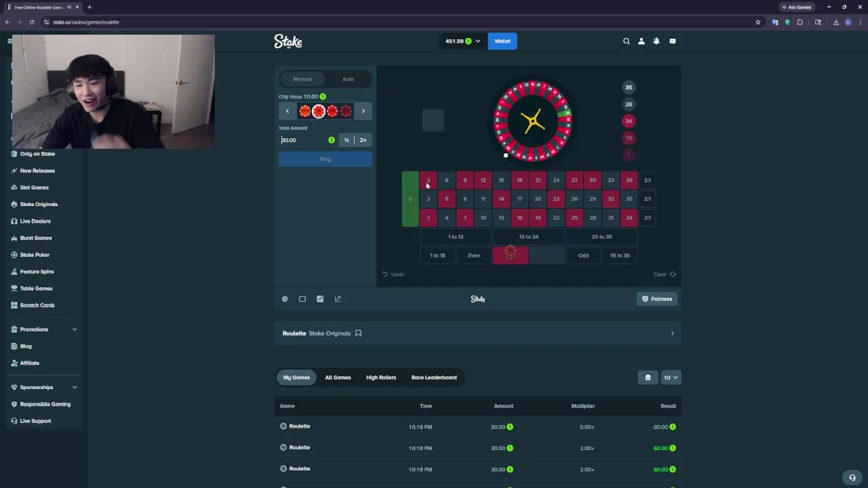
Task: Bet on the red color square
Action: click(511, 256)
